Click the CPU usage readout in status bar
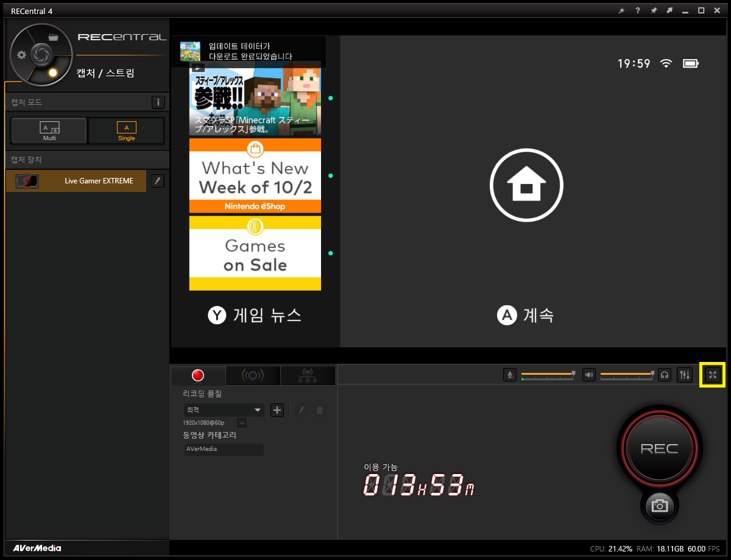This screenshot has width=731, height=560. [x=611, y=548]
